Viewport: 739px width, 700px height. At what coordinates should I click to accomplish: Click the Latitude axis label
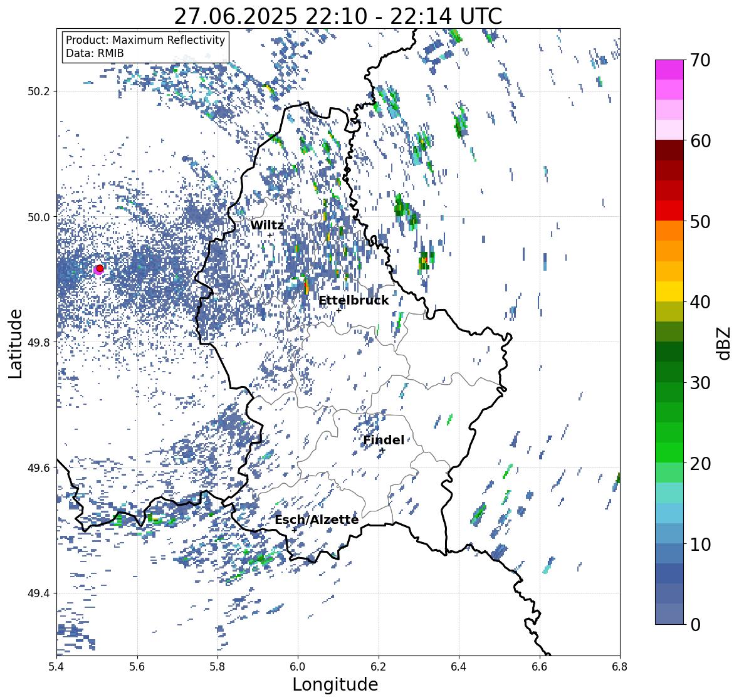[16, 343]
